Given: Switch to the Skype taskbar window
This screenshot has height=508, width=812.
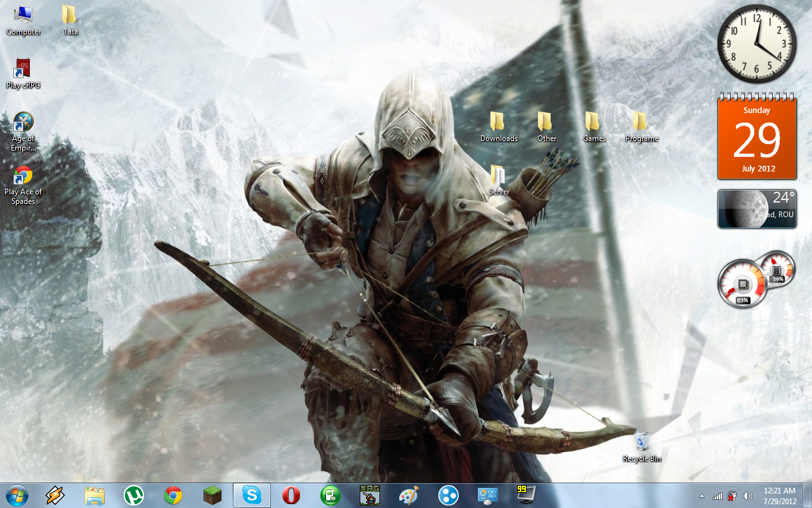Looking at the screenshot, I should pos(252,495).
